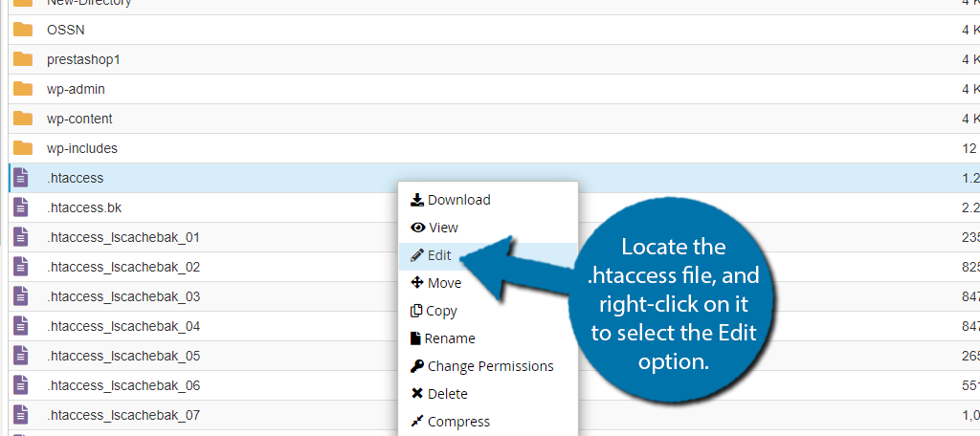Select Compress from the context menu

pyautogui.click(x=487, y=422)
